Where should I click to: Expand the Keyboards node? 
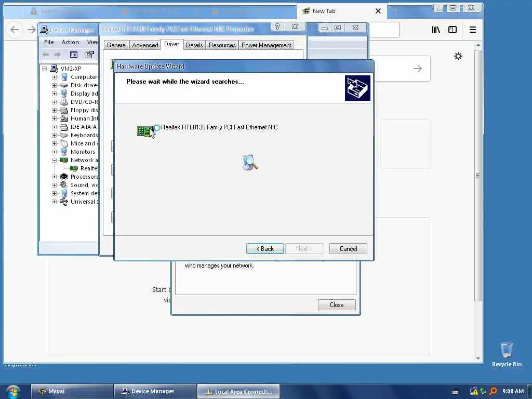[54, 135]
